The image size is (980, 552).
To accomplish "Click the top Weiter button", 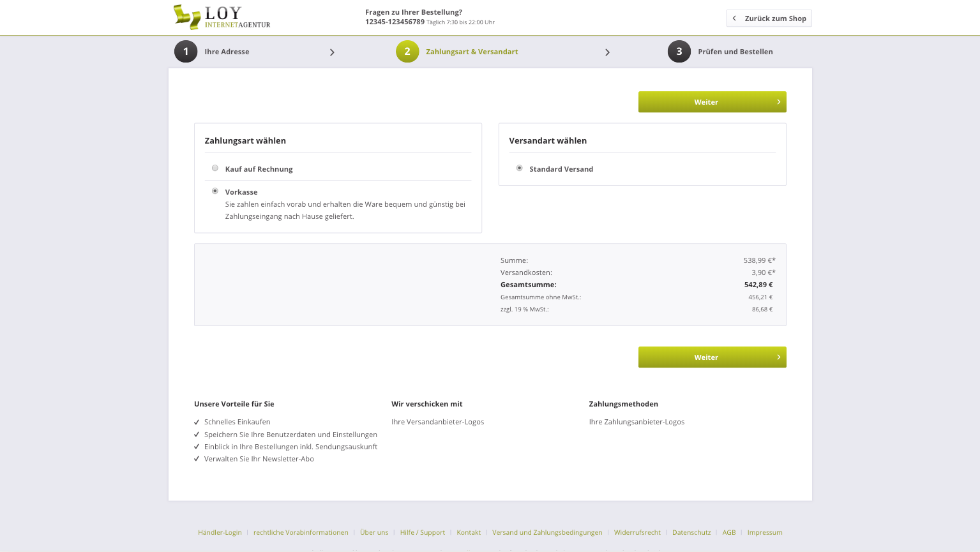I will click(712, 102).
